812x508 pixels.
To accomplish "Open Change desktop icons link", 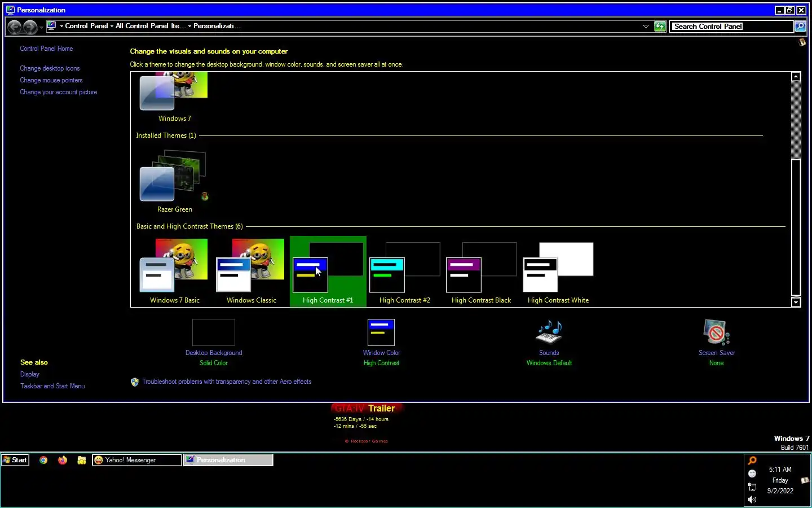I will pyautogui.click(x=50, y=68).
